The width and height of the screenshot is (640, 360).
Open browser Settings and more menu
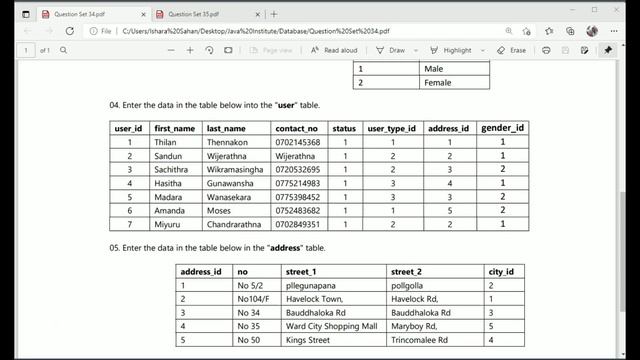[614, 31]
